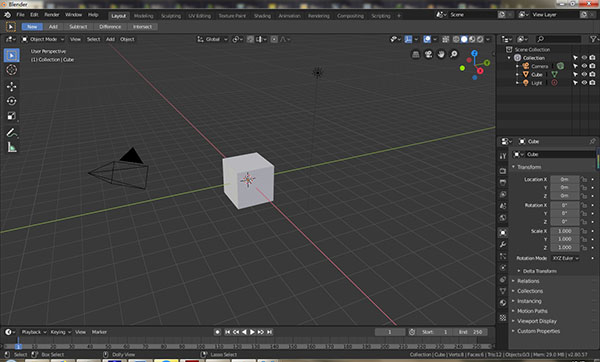Viewport: 600px width, 362px height.
Task: Activate the Rotate tool
Action: [x=11, y=101]
